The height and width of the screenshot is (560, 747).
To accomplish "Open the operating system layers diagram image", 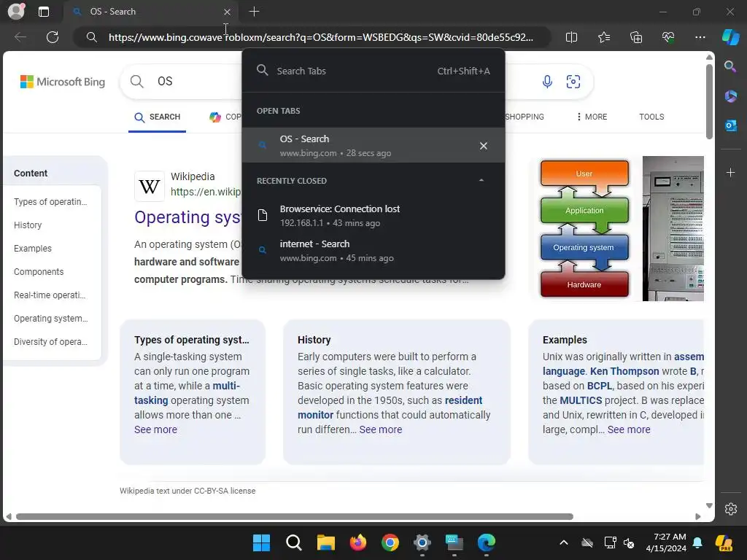I will 584,228.
